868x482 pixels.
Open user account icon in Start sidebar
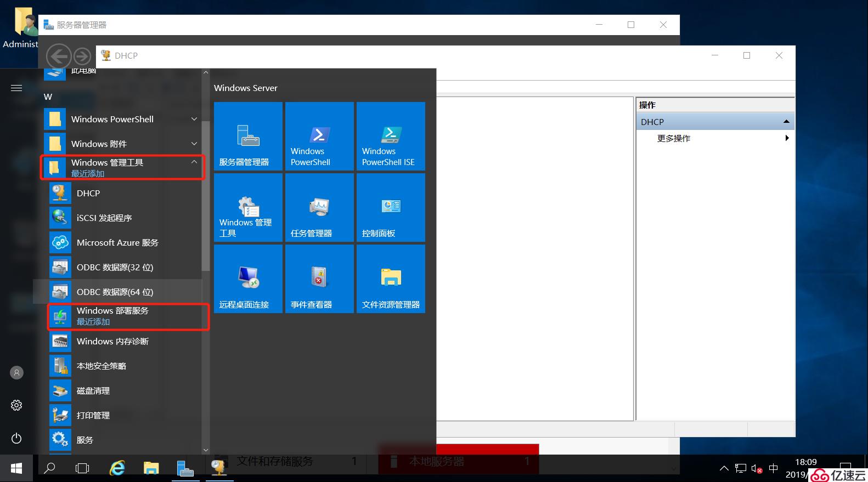click(16, 372)
